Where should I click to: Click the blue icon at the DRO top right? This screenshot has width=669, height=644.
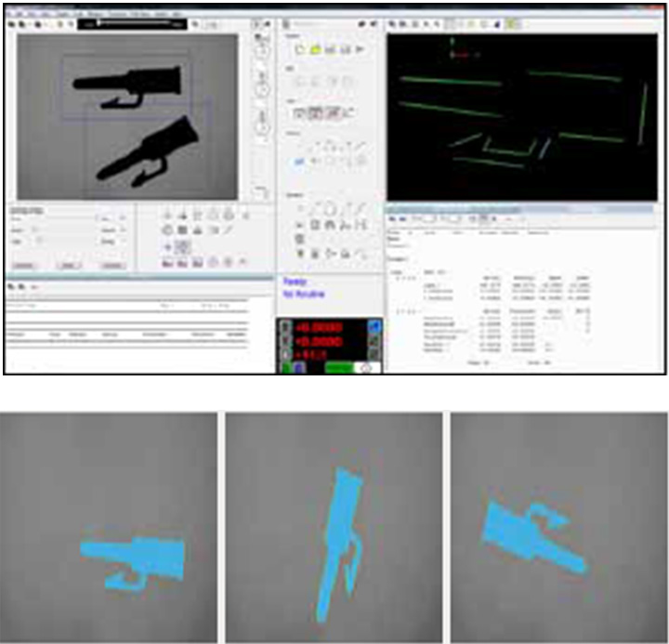tap(374, 326)
